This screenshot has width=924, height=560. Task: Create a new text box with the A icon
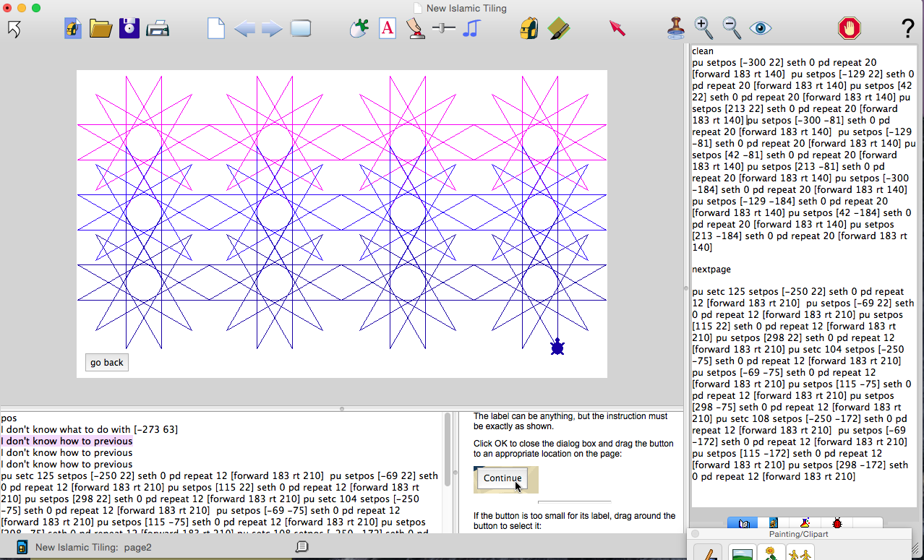click(388, 29)
